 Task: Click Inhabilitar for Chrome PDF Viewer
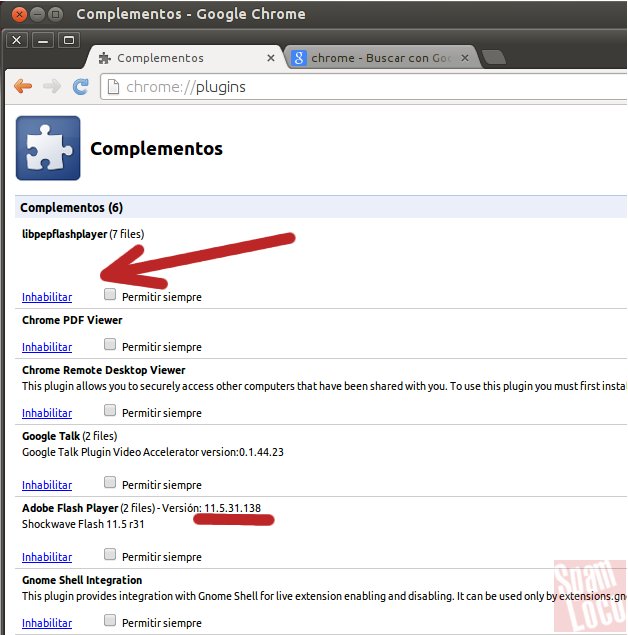point(47,347)
